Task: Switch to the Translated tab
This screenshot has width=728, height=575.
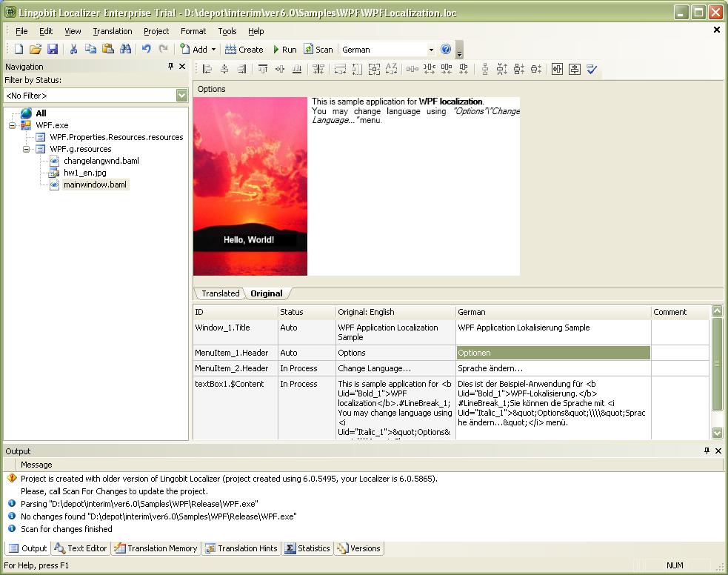Action: click(x=219, y=293)
